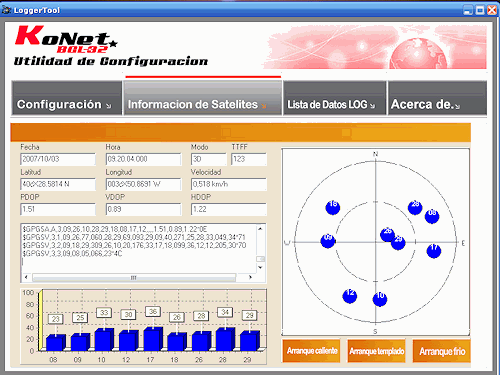Click the Arranque frio button
The image size is (500, 375).
click(x=441, y=351)
